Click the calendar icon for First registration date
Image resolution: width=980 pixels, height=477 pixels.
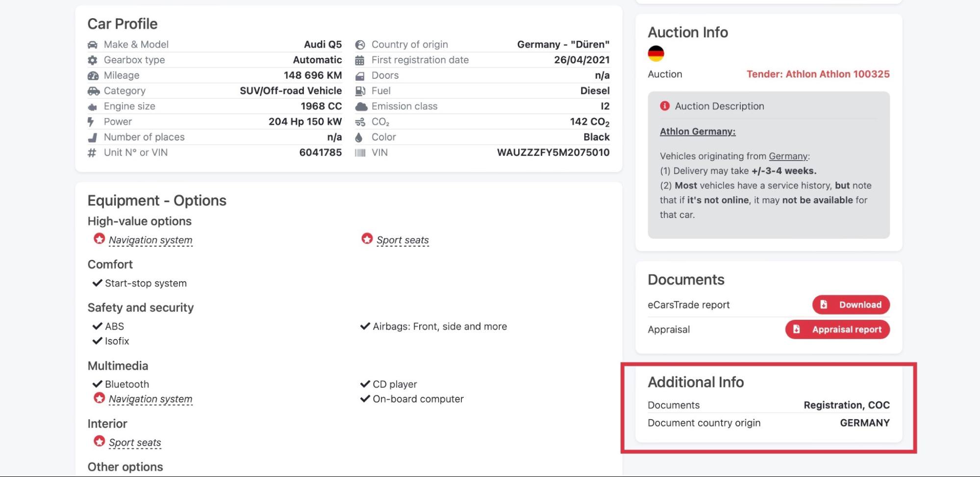coord(360,60)
